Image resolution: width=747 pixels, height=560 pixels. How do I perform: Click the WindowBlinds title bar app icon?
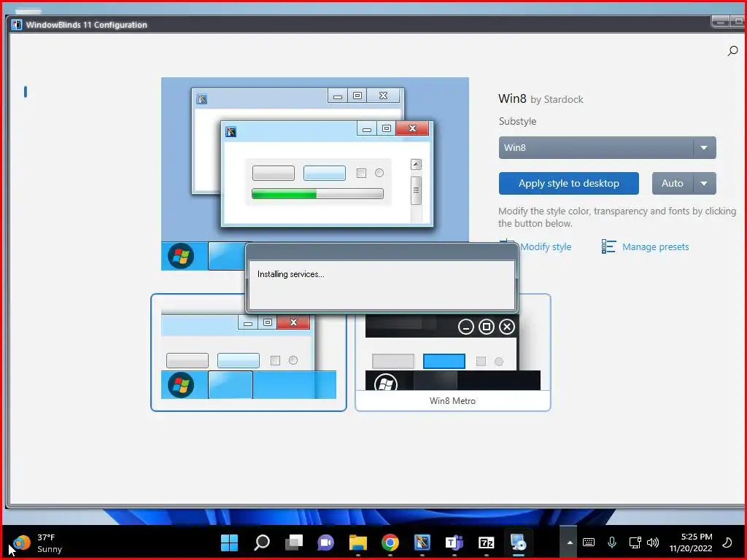click(18, 25)
